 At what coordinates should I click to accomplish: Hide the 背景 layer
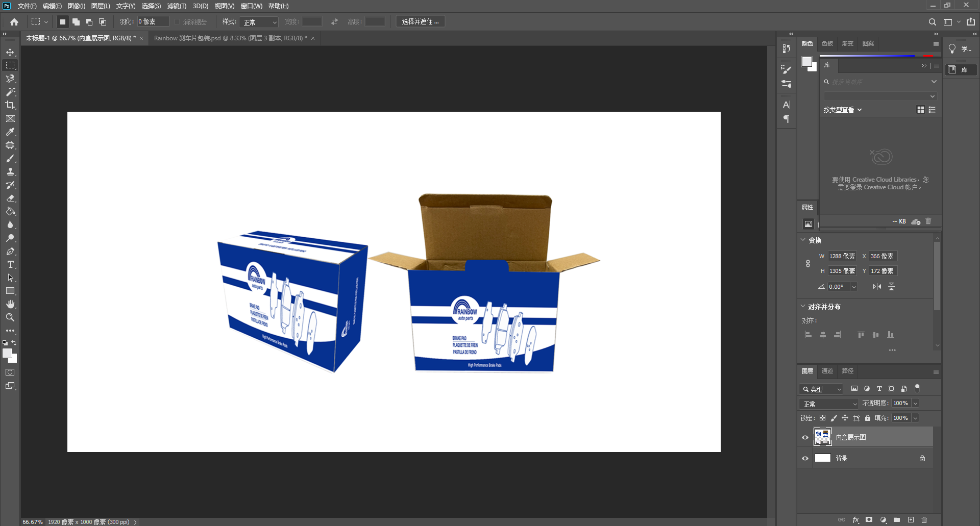coord(805,458)
